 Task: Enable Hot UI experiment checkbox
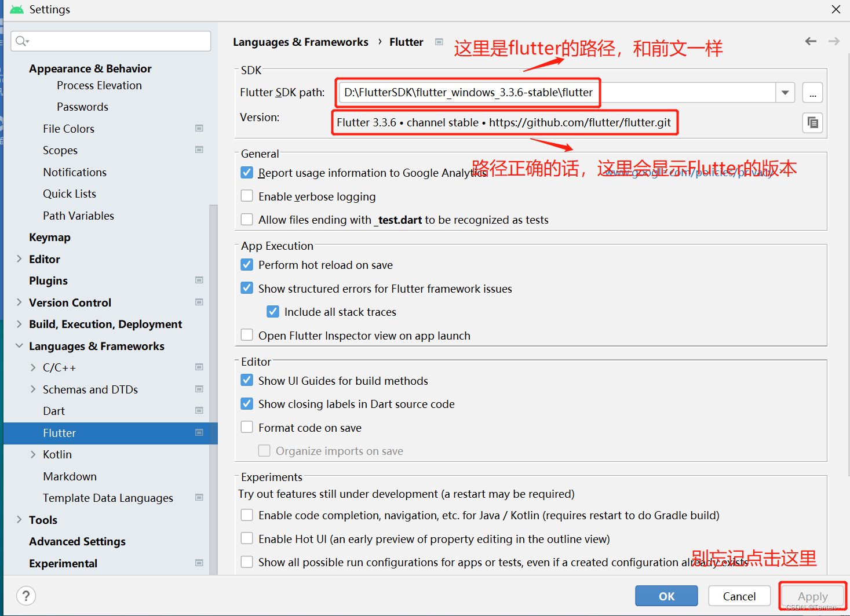(x=247, y=538)
